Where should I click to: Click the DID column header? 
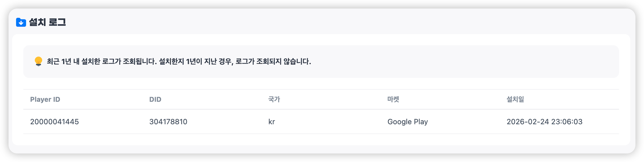[155, 99]
